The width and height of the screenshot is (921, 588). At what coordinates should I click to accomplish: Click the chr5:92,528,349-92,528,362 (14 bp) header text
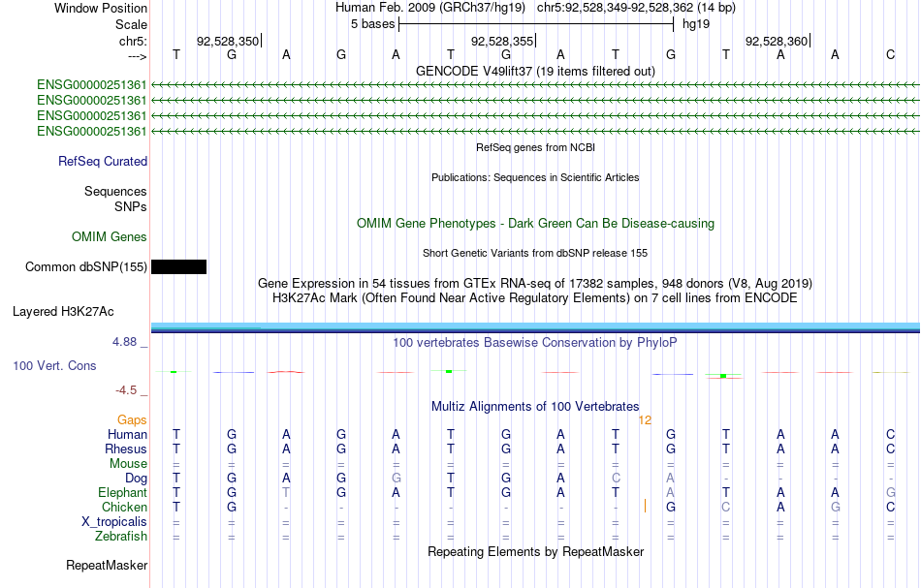(x=636, y=8)
